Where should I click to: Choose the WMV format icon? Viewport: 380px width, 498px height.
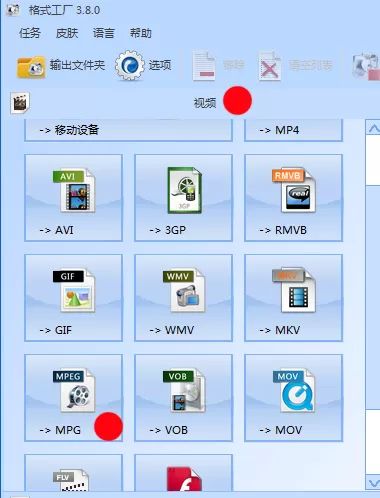(x=184, y=291)
